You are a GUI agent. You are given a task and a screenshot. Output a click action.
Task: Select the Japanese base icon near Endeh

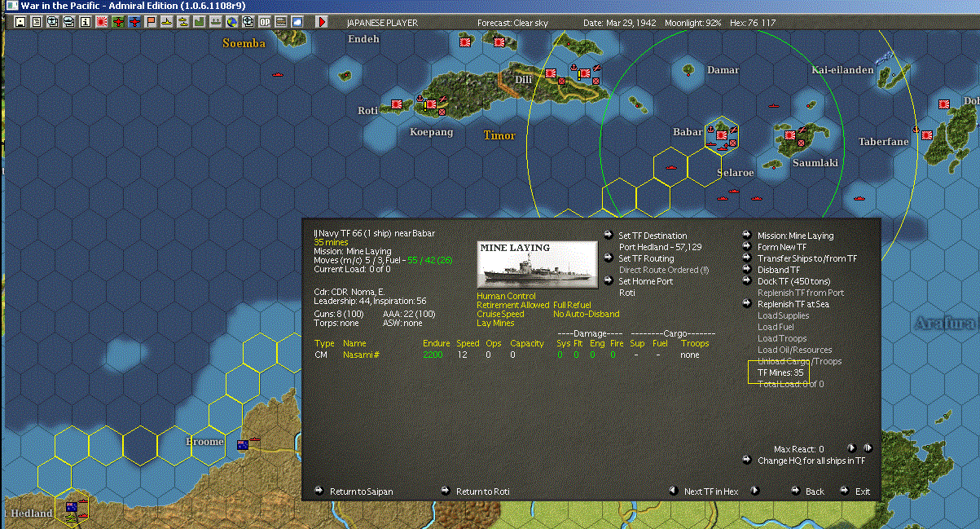click(464, 41)
